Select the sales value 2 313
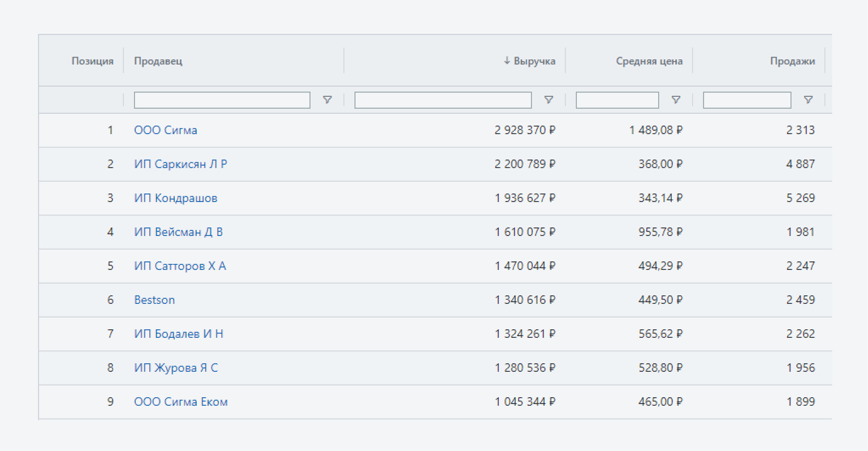 (800, 130)
